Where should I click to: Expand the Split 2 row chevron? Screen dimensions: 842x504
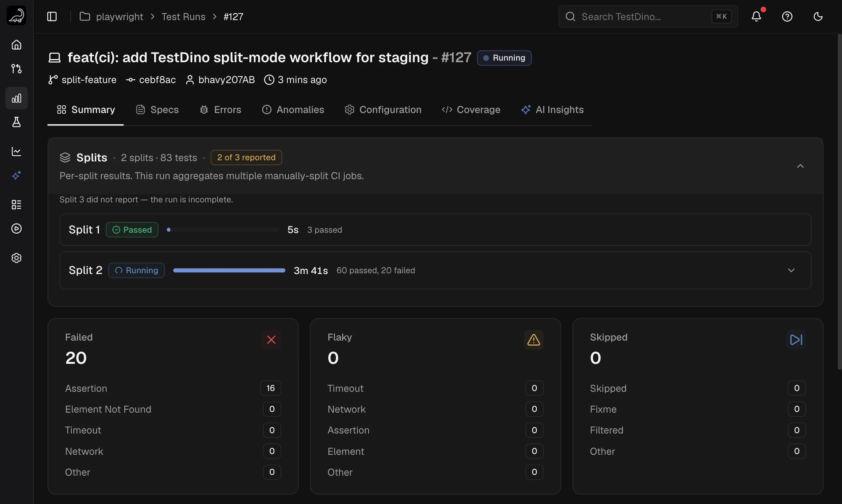[x=791, y=270]
